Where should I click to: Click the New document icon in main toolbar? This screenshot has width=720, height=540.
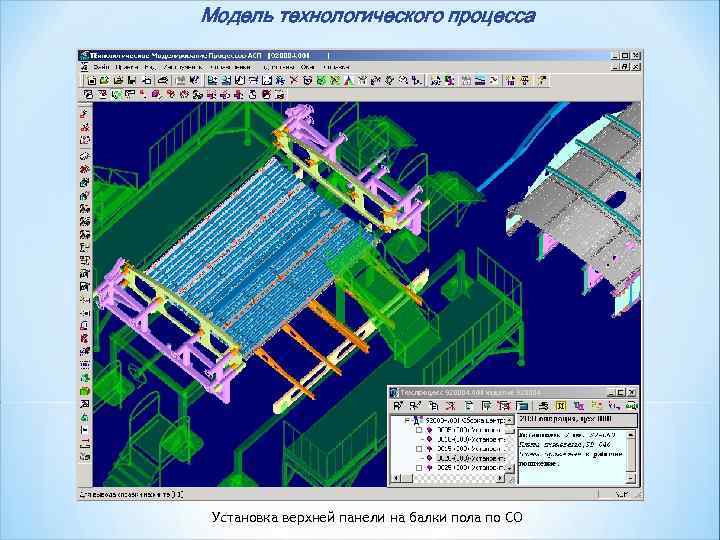click(91, 81)
